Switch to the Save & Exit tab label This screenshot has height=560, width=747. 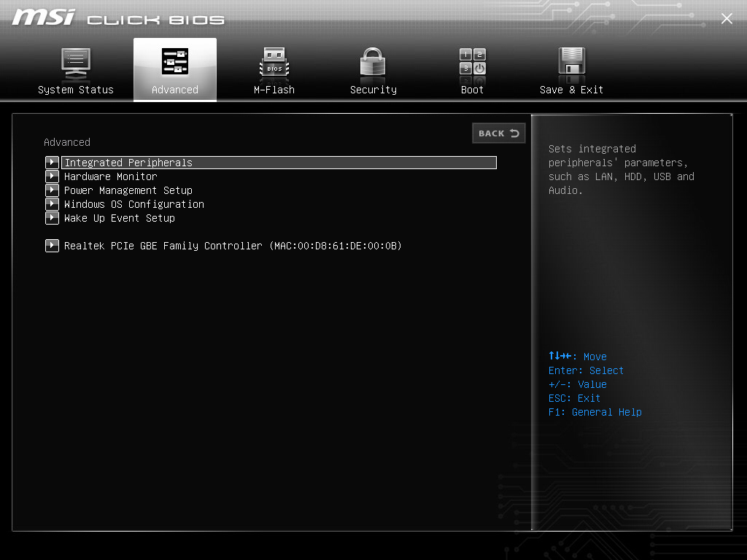pyautogui.click(x=571, y=90)
